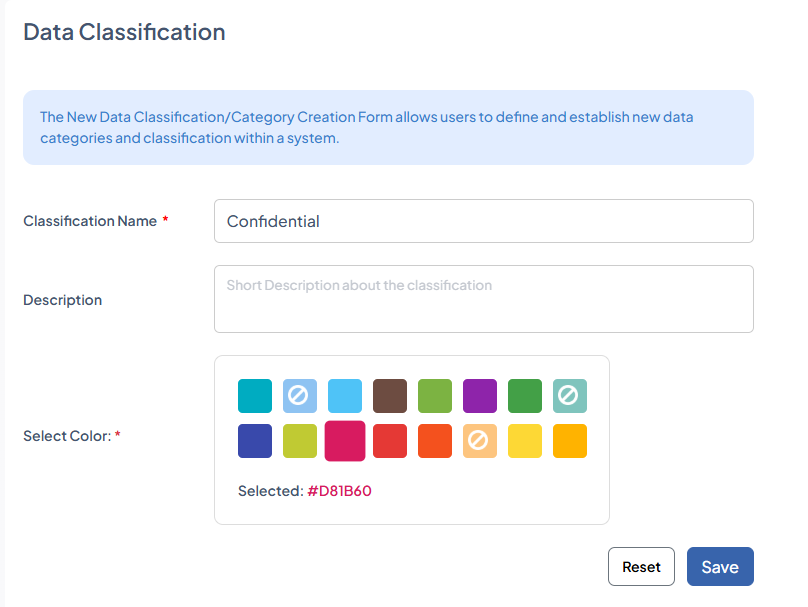
Task: Select the brown color swatch
Action: (390, 396)
